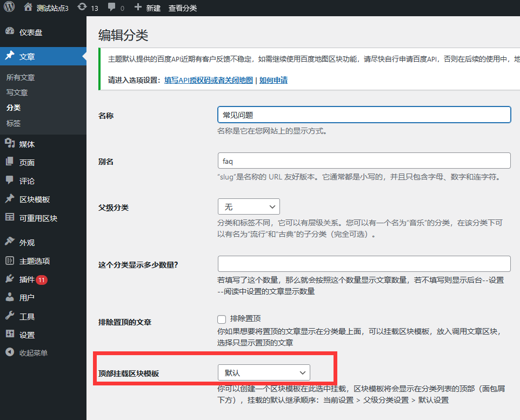Select 标签 in the sidebar submenu

14,123
